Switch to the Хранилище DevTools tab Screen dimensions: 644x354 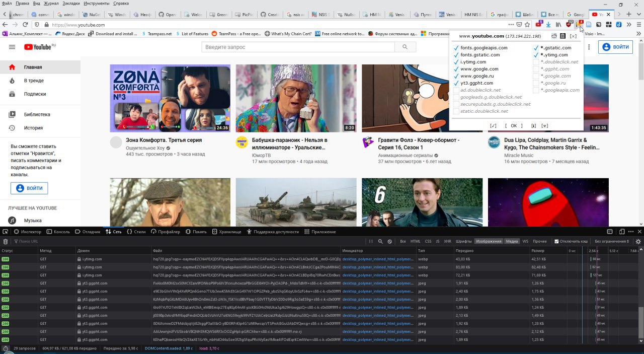[x=226, y=232]
